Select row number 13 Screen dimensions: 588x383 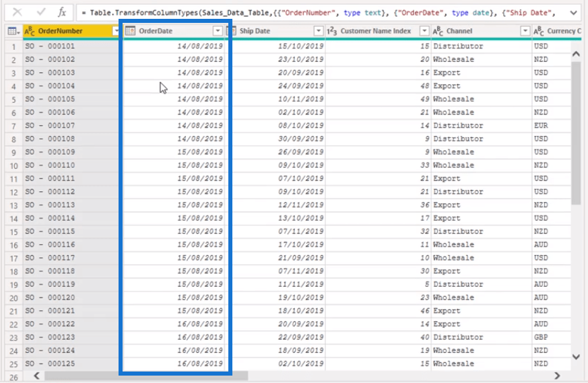click(x=14, y=205)
